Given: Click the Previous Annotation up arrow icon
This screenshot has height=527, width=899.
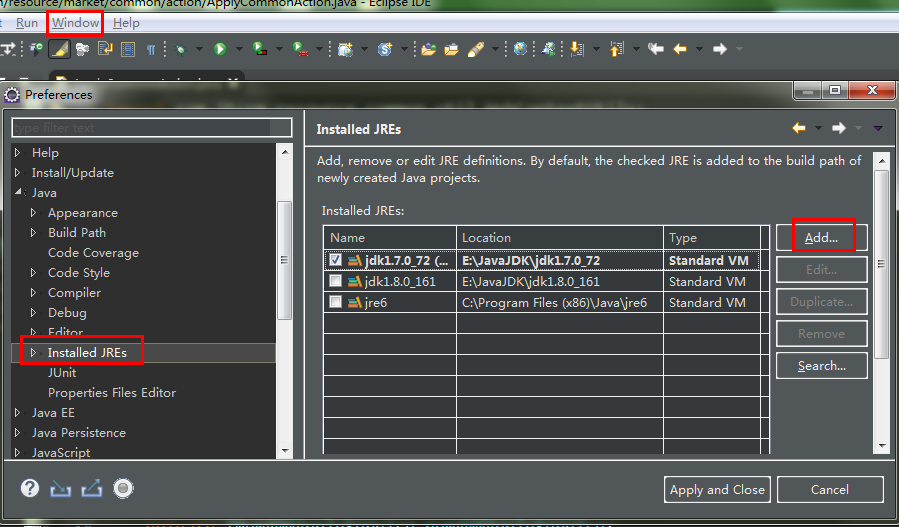Looking at the screenshot, I should 616,50.
